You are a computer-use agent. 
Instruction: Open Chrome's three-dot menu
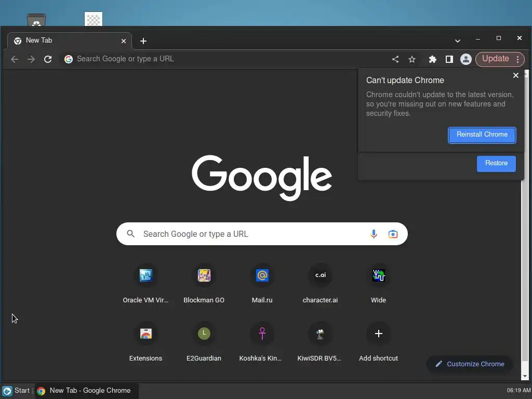(x=518, y=59)
